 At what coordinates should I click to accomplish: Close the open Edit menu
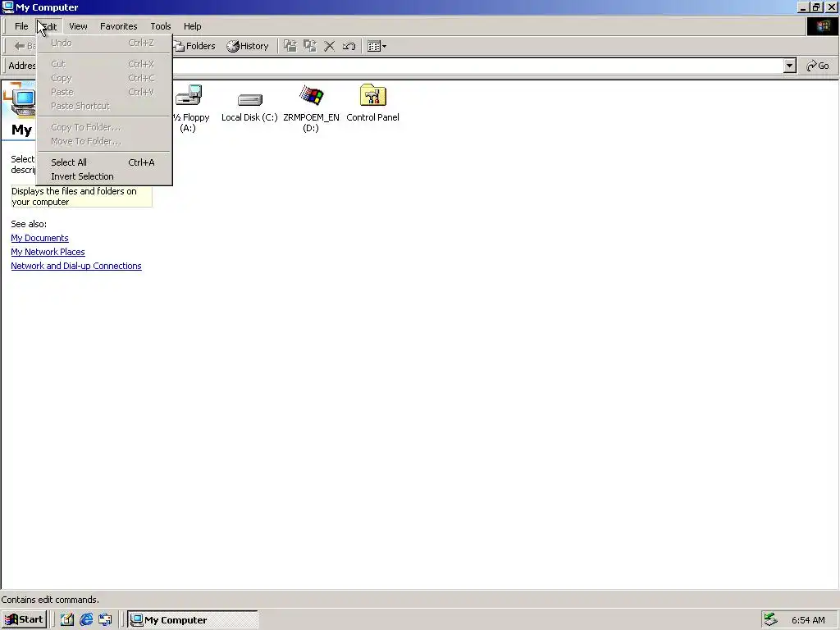point(50,26)
